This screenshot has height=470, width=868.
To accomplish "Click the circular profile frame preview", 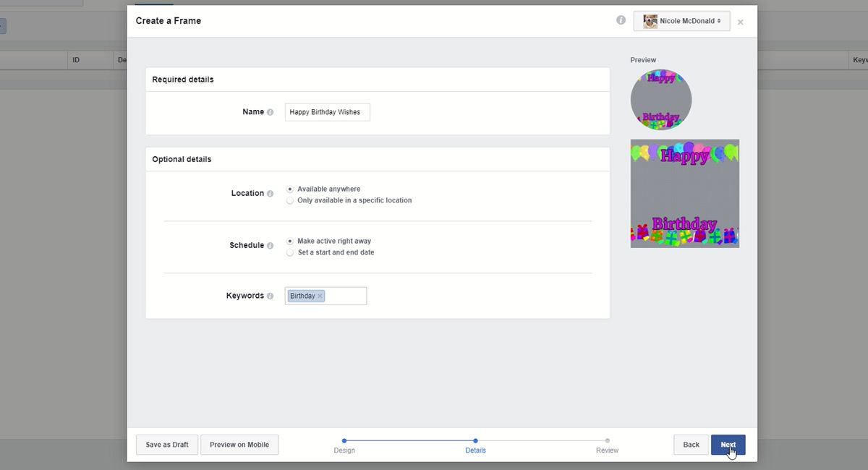I will [x=661, y=100].
